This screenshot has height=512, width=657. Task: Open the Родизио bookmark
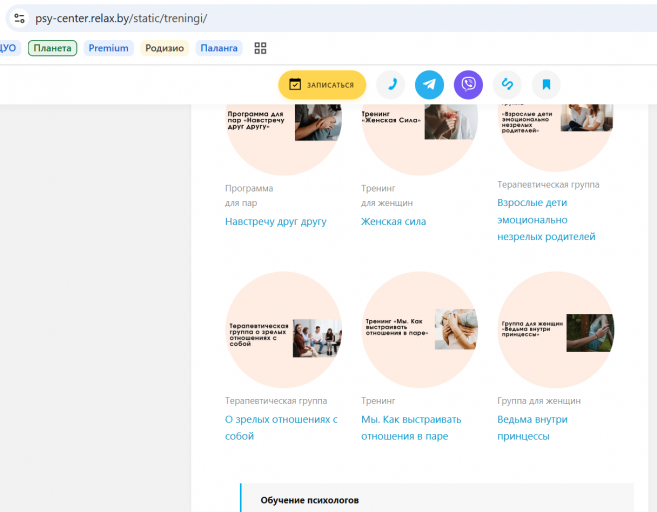coord(164,48)
